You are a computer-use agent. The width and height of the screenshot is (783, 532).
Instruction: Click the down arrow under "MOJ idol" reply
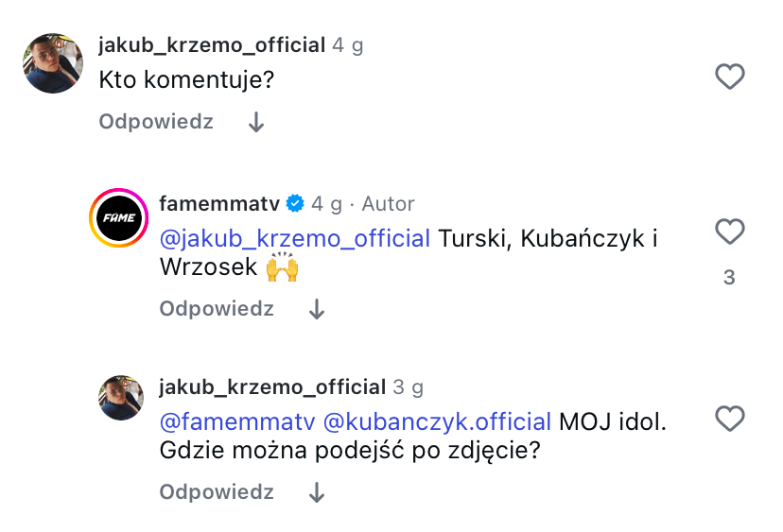click(317, 493)
